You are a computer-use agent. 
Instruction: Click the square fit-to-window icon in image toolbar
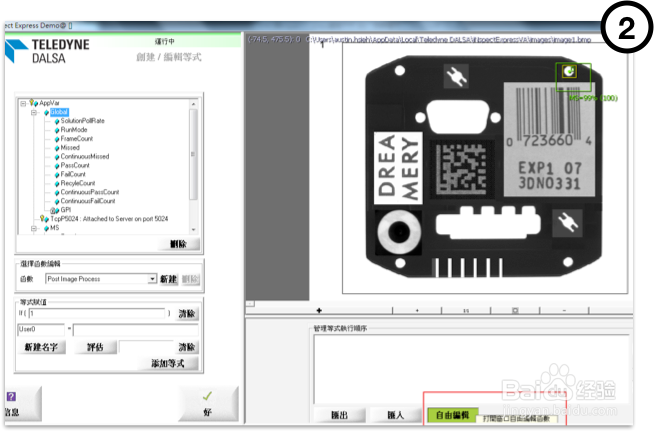pyautogui.click(x=515, y=311)
